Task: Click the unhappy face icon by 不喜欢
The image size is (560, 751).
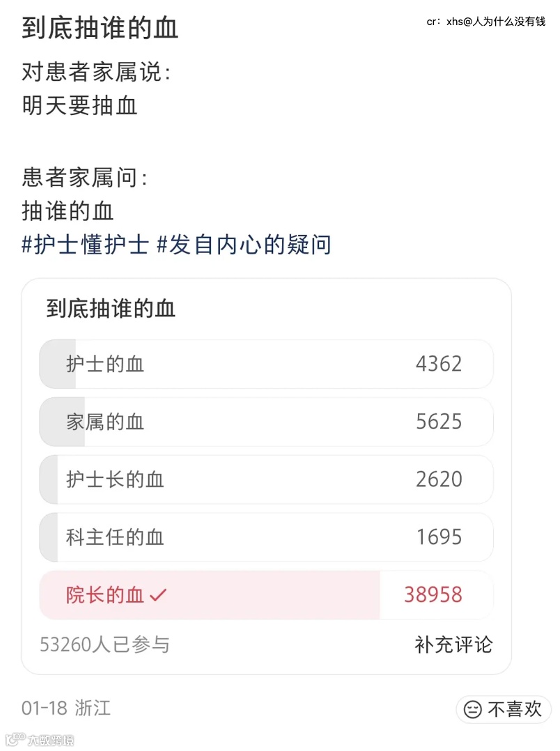Action: point(474,709)
